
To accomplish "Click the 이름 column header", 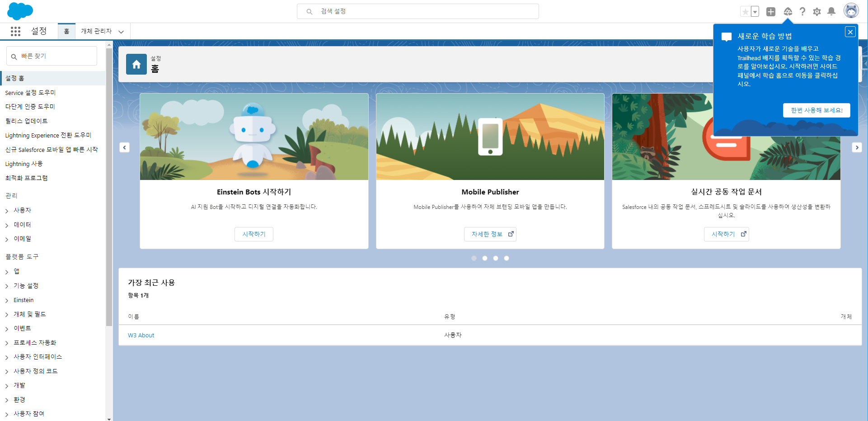I will click(x=134, y=317).
